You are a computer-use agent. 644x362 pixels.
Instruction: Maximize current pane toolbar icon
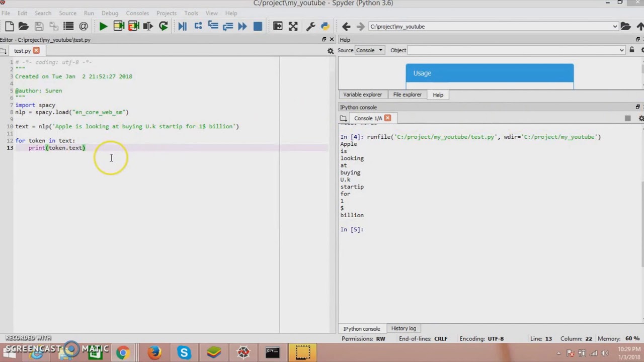click(x=278, y=26)
